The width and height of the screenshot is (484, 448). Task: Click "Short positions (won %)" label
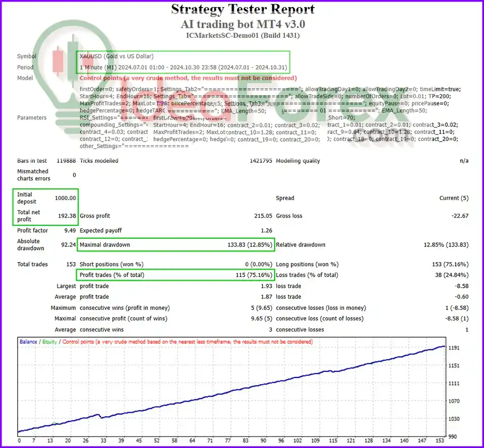click(111, 265)
